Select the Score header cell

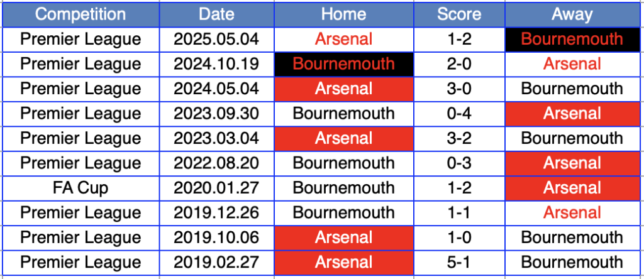click(459, 14)
